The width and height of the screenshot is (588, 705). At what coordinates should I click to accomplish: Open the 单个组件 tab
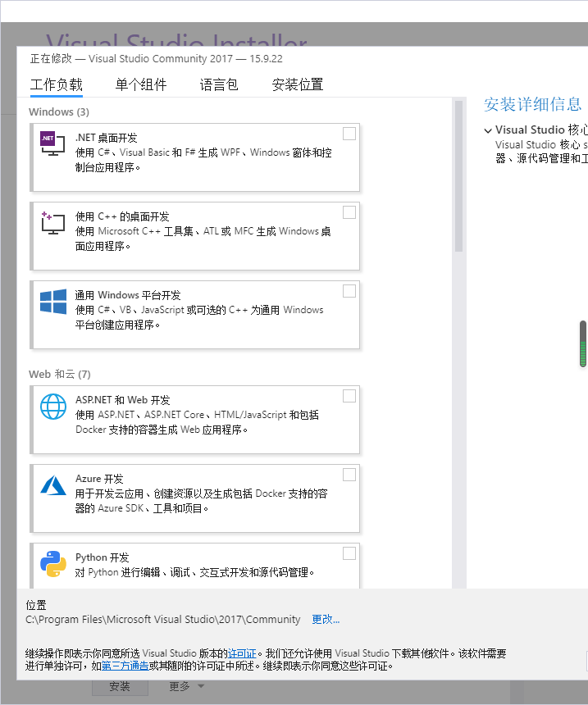point(141,84)
